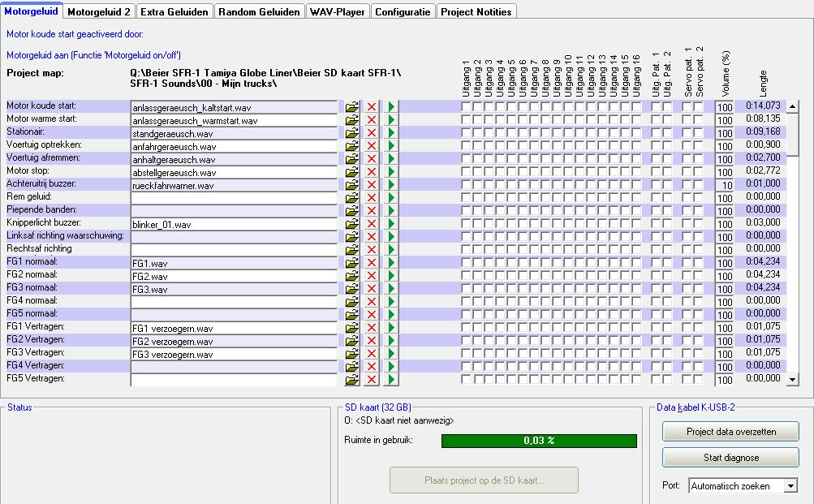Check Uitg. Pat. 2 for FG3 Vertragen
The height and width of the screenshot is (504, 814).
[668, 353]
